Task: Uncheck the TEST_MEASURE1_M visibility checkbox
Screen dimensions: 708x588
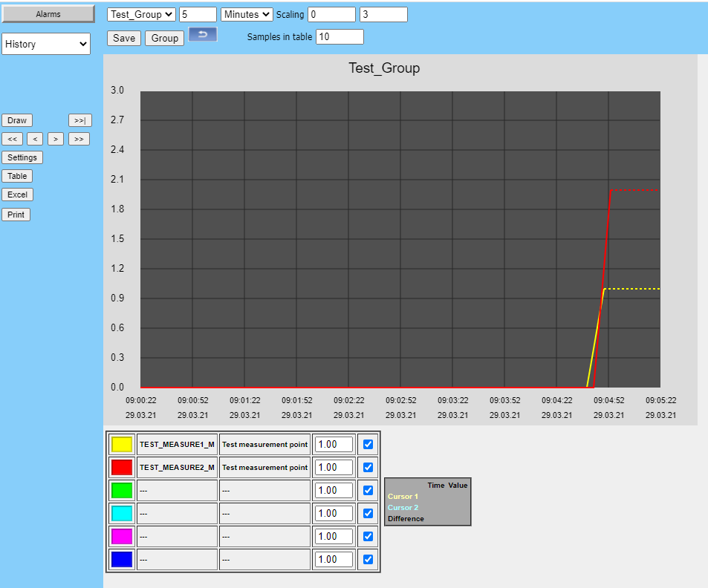Action: [x=368, y=445]
